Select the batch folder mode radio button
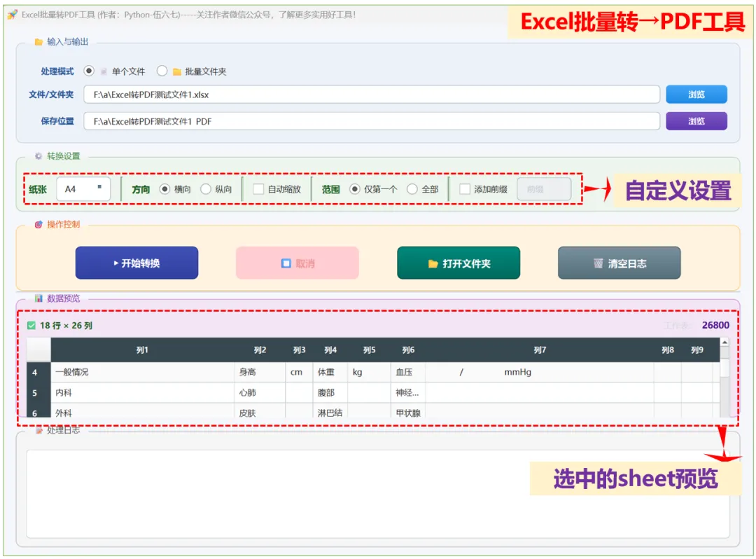This screenshot has height=559, width=756. 162,71
